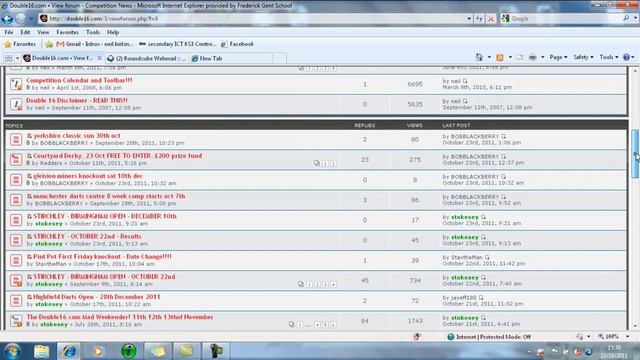Open the Favorites menu in menu bar

[x=67, y=32]
